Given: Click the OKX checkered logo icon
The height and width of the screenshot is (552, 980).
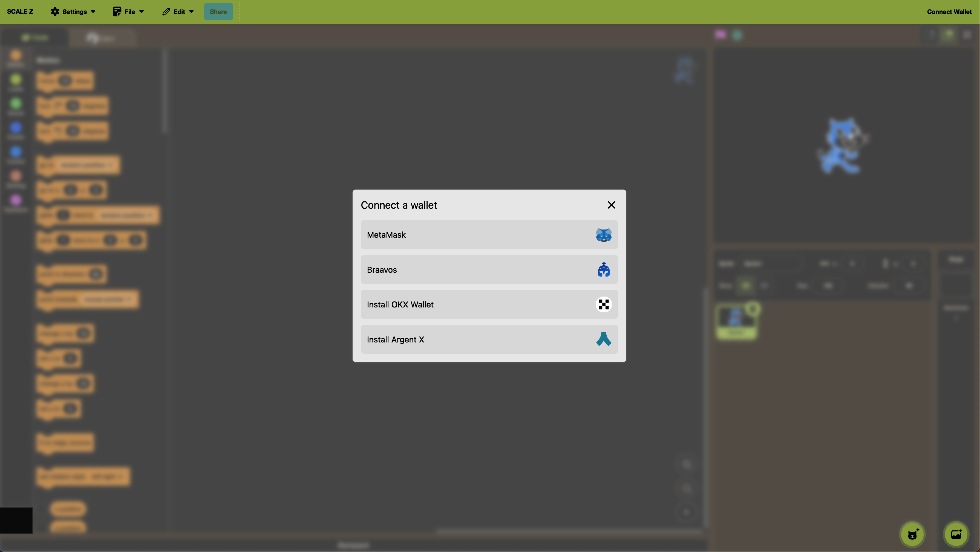Looking at the screenshot, I should [x=603, y=304].
